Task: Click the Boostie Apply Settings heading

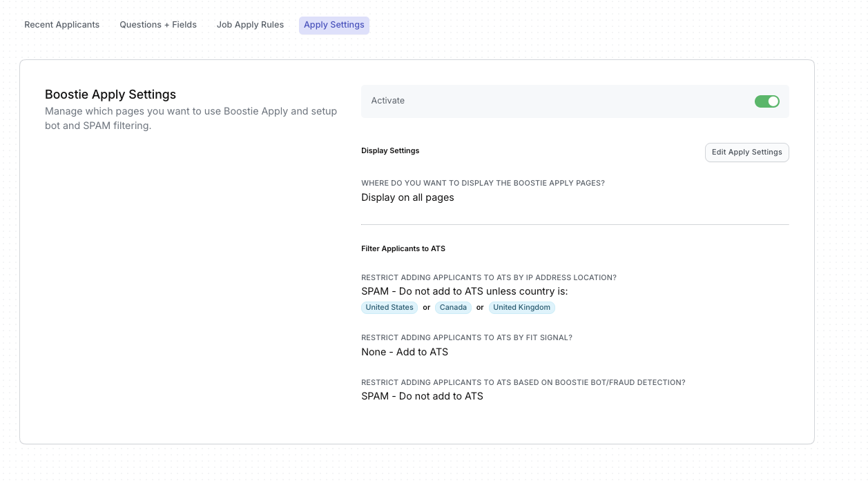Action: click(x=110, y=95)
